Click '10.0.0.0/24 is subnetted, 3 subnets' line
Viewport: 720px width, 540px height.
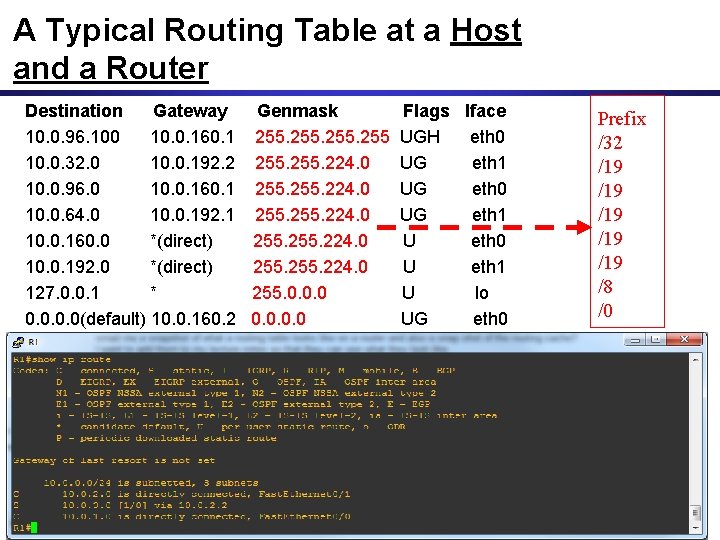pyautogui.click(x=151, y=483)
